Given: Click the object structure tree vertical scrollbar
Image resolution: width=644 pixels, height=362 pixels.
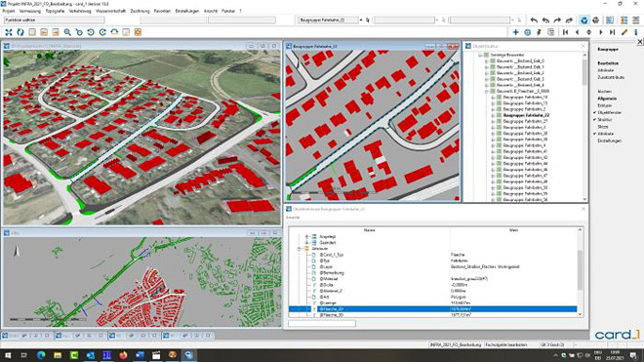Looking at the screenshot, I should (x=584, y=125).
